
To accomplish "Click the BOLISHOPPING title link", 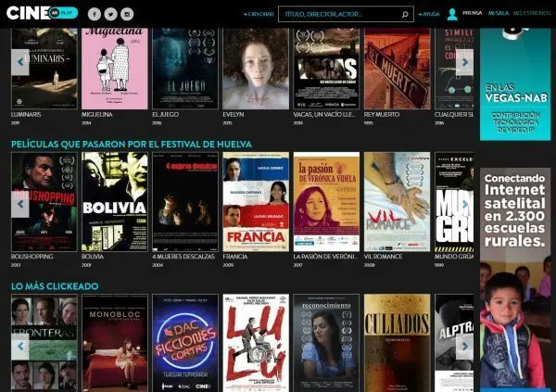I will [32, 257].
